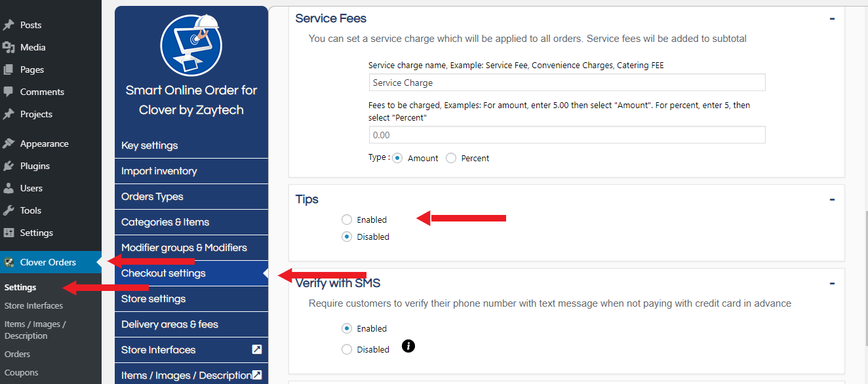The image size is (868, 384).
Task: Click the Users person icon
Action: coord(9,188)
